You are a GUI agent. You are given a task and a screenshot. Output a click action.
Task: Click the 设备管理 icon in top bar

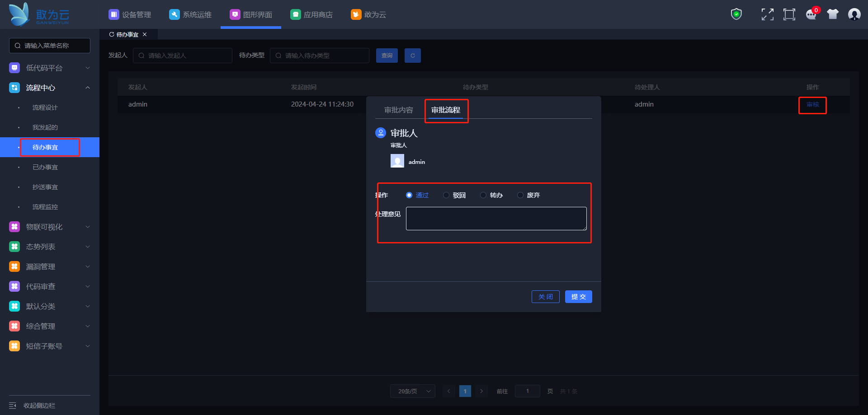tap(113, 14)
